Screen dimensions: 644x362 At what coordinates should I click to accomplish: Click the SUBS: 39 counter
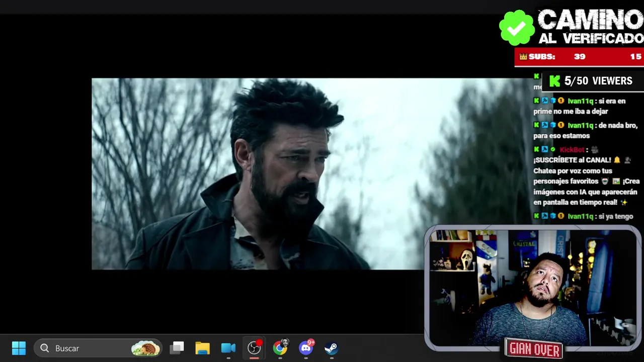[x=557, y=57]
